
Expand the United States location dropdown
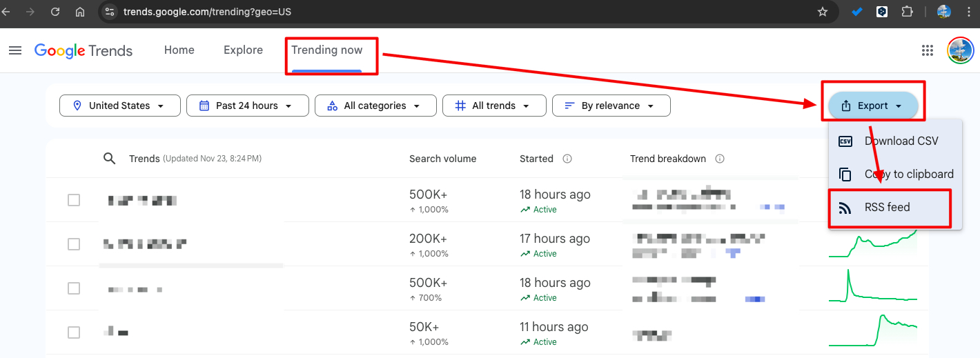point(119,106)
